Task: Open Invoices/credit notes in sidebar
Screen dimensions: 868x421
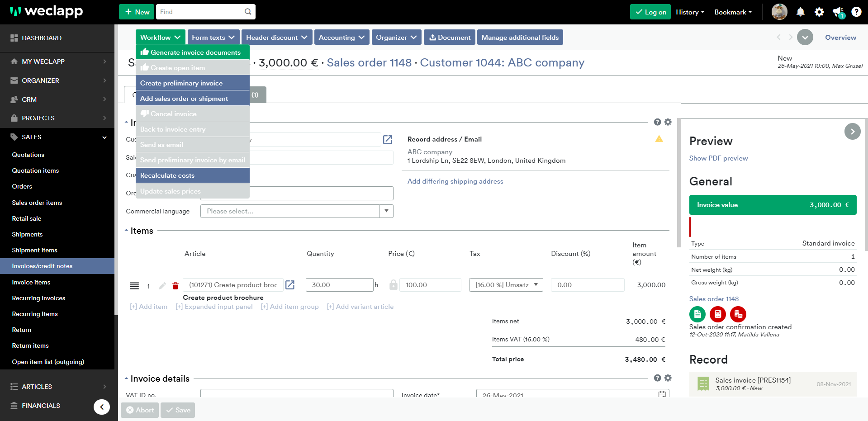Action: click(57, 266)
